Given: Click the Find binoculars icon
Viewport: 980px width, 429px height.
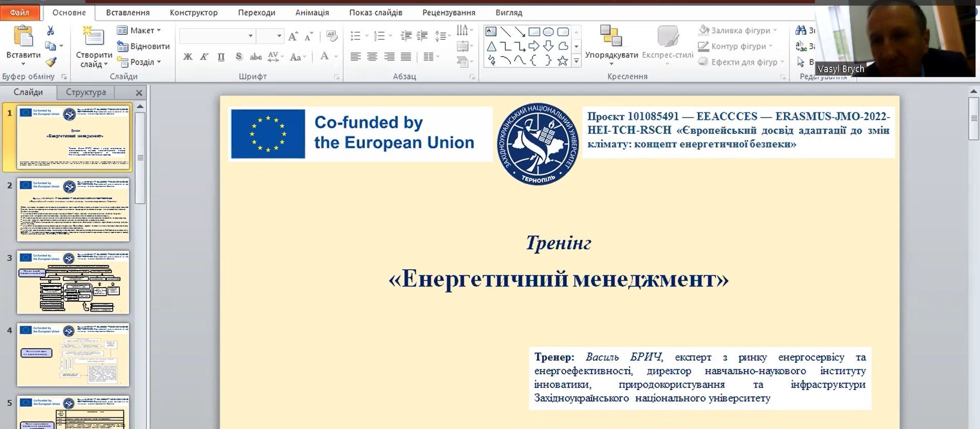Looking at the screenshot, I should pos(801,31).
